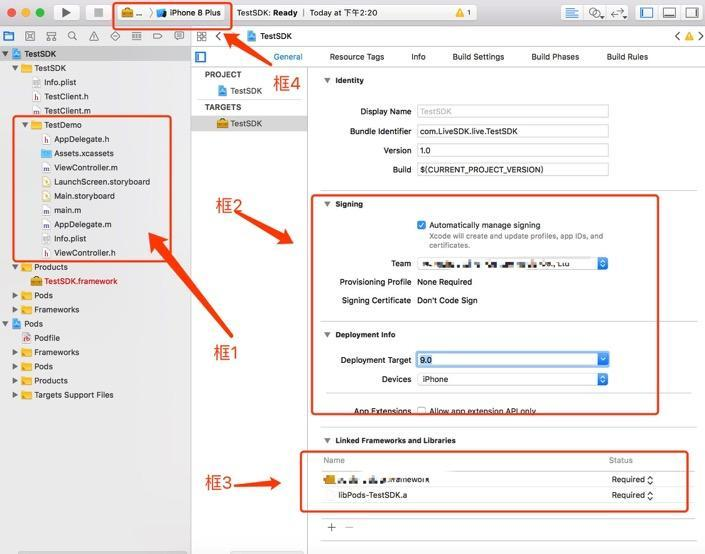
Task: Collapse the Identity section
Action: pos(327,80)
